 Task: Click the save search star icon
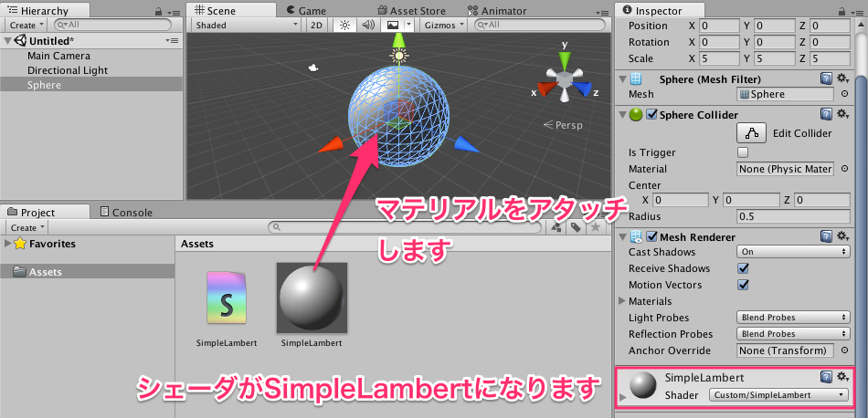[x=595, y=227]
